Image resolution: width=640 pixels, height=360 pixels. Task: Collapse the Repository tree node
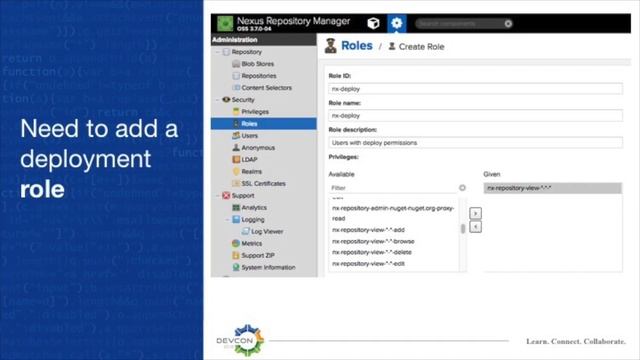pos(218,52)
